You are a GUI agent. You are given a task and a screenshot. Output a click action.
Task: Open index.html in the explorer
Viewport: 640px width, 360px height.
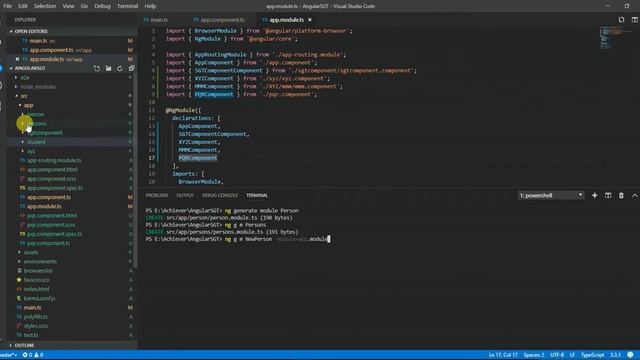36,289
